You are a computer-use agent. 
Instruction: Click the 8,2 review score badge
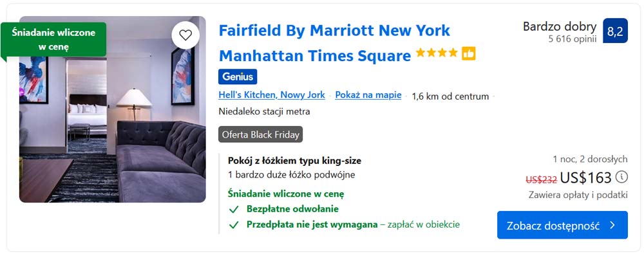[x=615, y=31]
